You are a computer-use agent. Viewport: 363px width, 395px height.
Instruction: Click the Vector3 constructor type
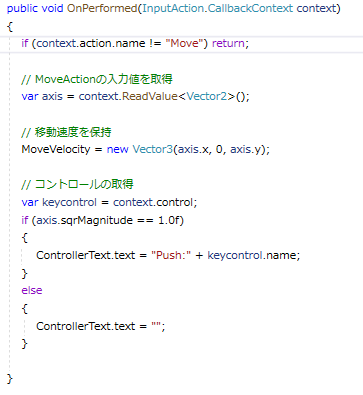[x=153, y=149]
